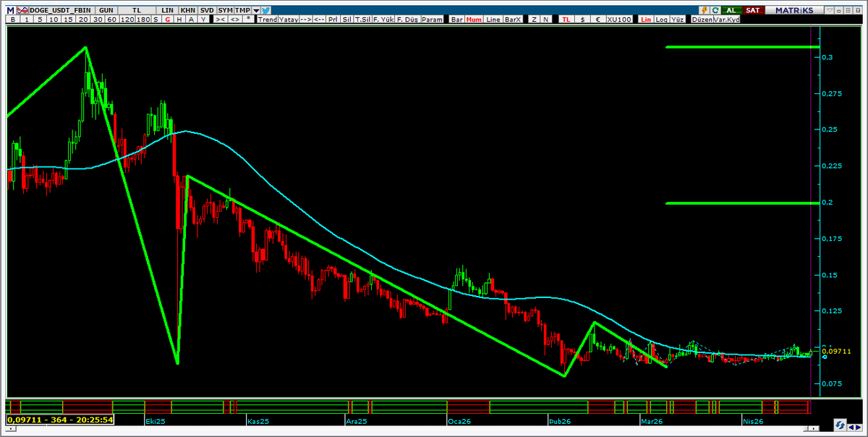Click the F. Düş price down button

tap(407, 20)
